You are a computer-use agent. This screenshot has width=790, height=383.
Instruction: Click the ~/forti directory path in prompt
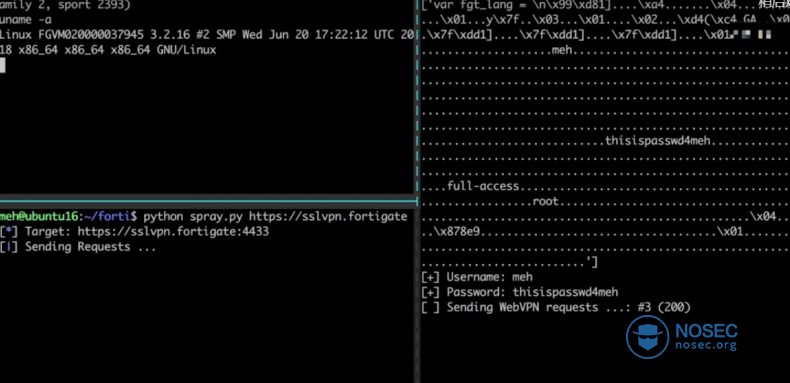point(109,217)
